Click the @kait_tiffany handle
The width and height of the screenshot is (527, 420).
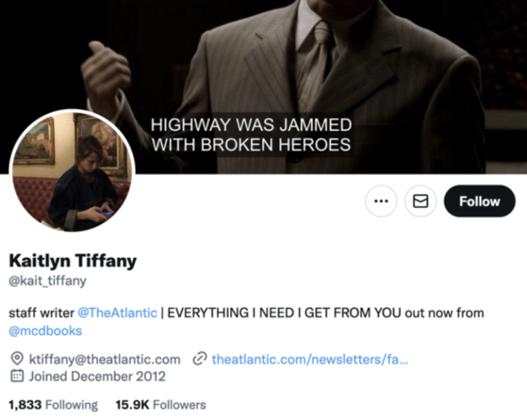pos(47,281)
